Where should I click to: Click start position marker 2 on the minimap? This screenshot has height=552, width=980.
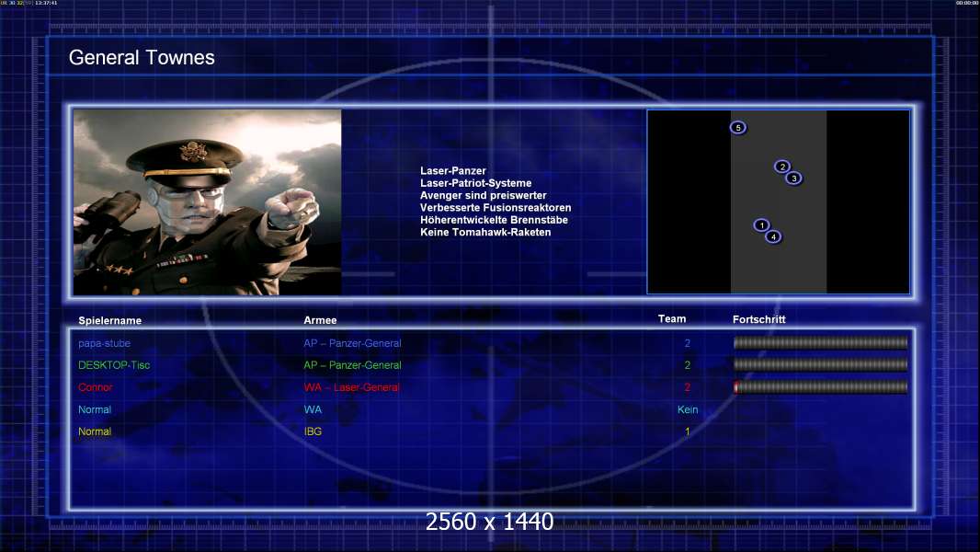[x=781, y=167]
